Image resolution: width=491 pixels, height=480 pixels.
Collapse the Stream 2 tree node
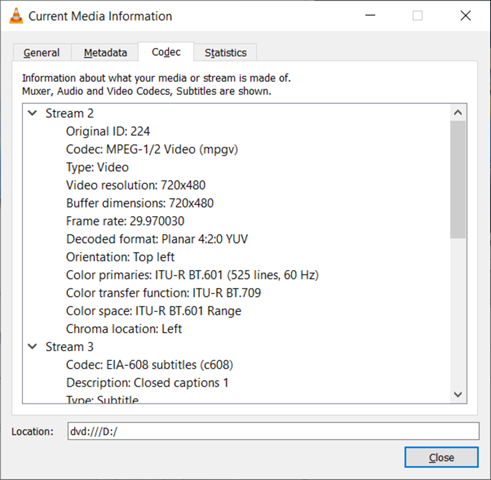[32, 113]
